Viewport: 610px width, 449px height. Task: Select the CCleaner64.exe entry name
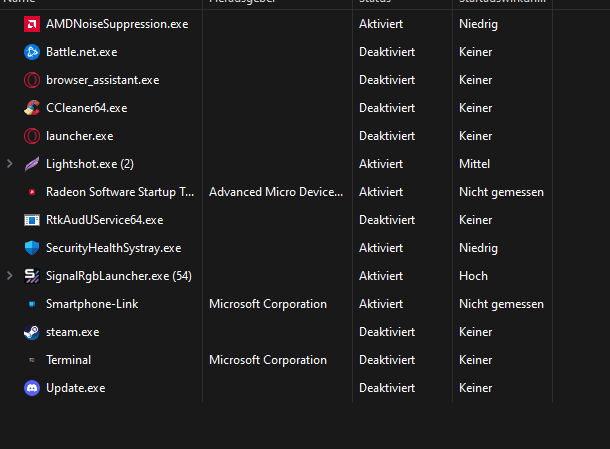(x=87, y=108)
